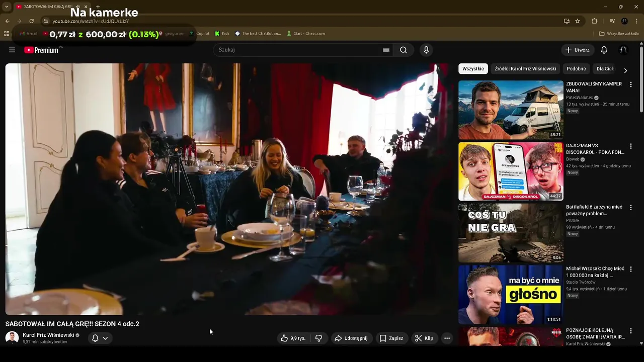This screenshot has width=644, height=362.
Task: Open the Wszystkie zakładki folder
Action: tap(619, 34)
